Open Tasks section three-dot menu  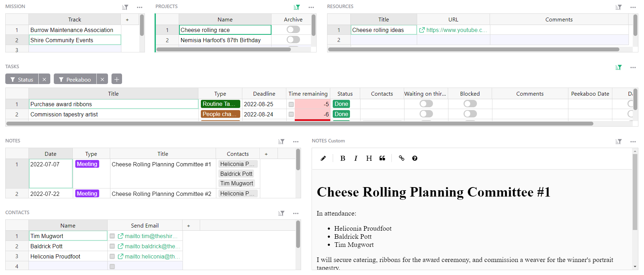click(x=633, y=67)
